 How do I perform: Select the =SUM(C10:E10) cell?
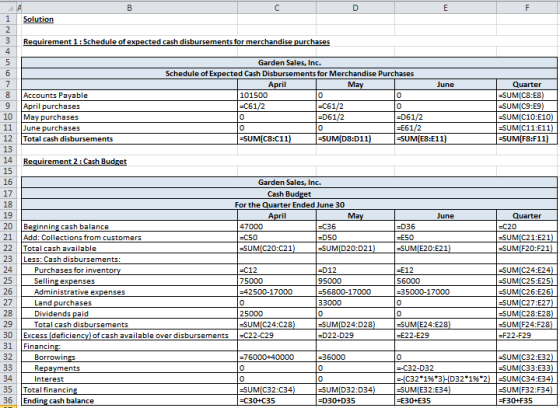pyautogui.click(x=527, y=117)
